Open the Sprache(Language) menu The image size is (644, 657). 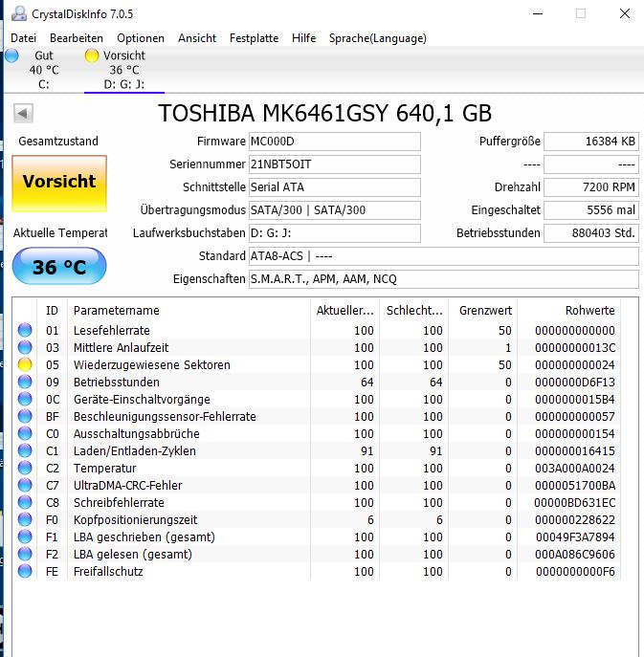(378, 38)
